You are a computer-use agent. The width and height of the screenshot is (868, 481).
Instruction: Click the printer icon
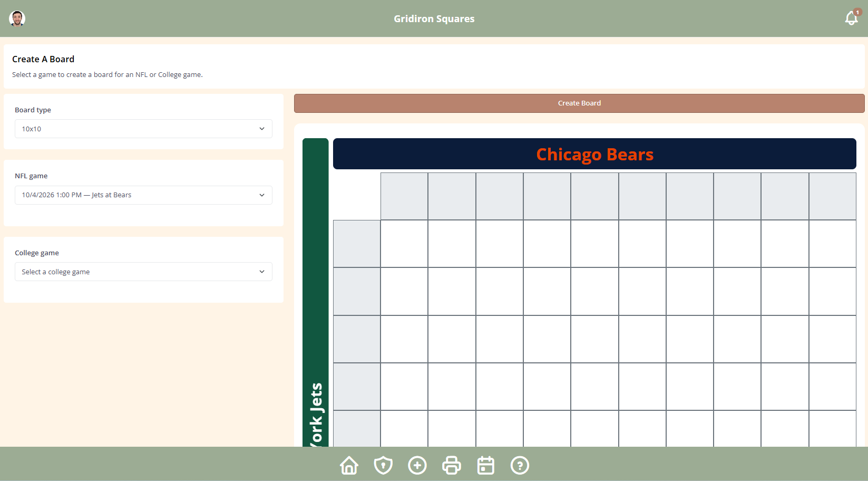pos(451,465)
